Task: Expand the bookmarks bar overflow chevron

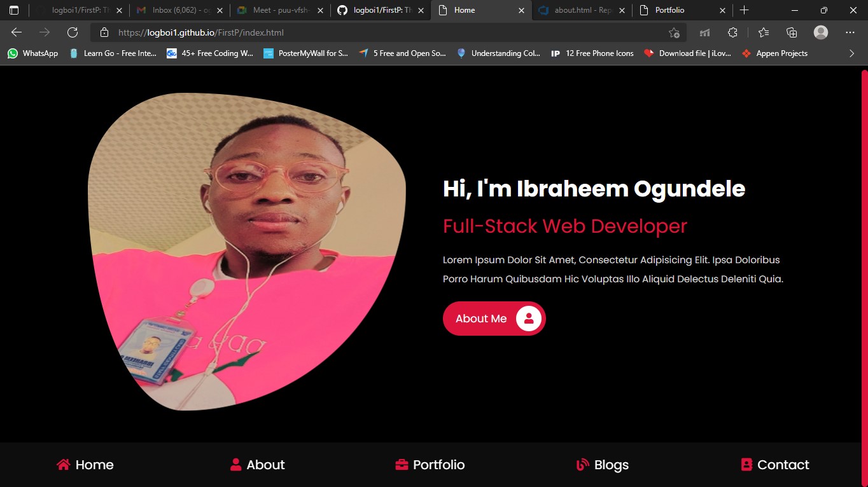Action: pos(851,53)
